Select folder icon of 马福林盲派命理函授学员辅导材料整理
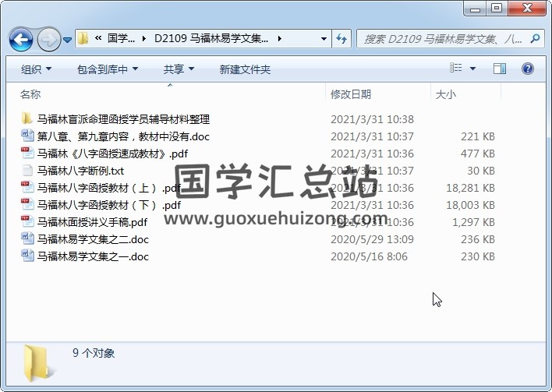 click(x=27, y=118)
